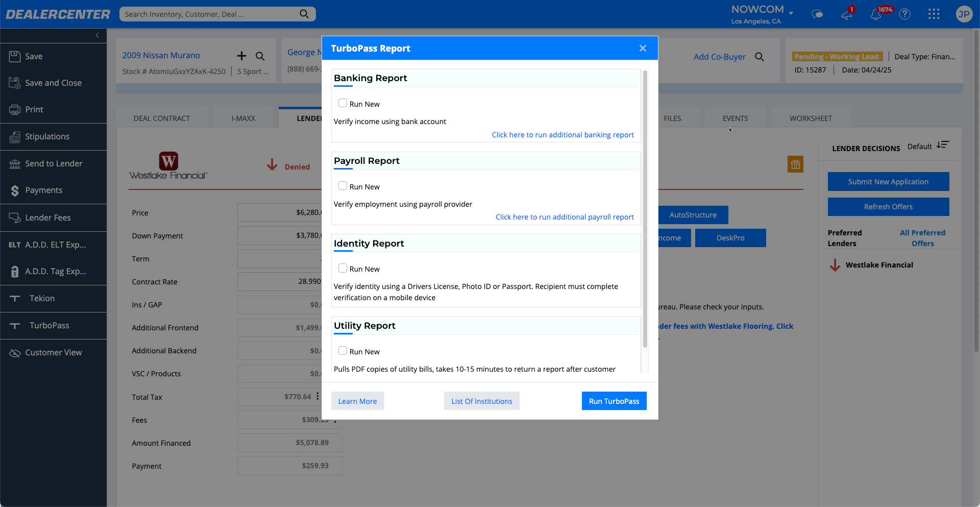The width and height of the screenshot is (980, 507).
Task: Open the announcements megaphone icon
Action: click(847, 14)
